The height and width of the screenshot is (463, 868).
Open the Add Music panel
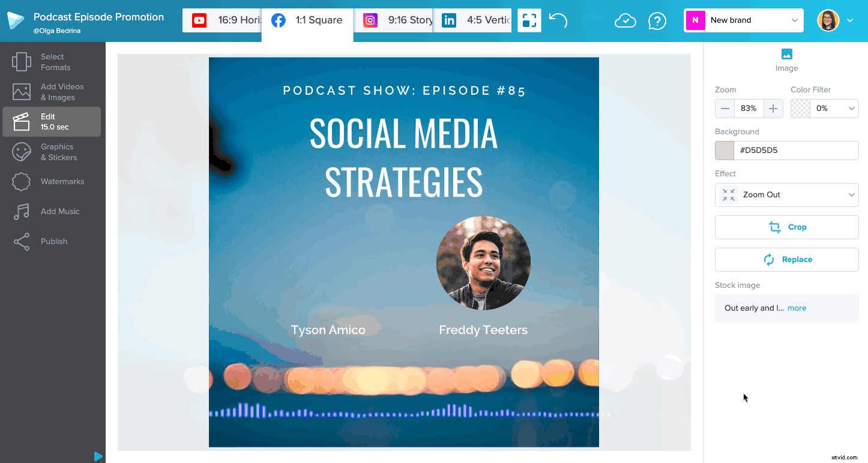pos(52,211)
